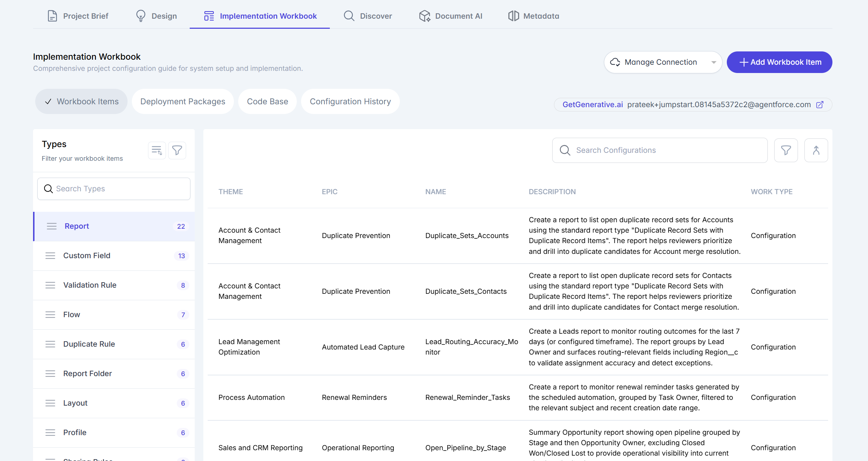The height and width of the screenshot is (461, 868).
Task: Click the Sales and CRM Reporting theme cell
Action: 260,448
